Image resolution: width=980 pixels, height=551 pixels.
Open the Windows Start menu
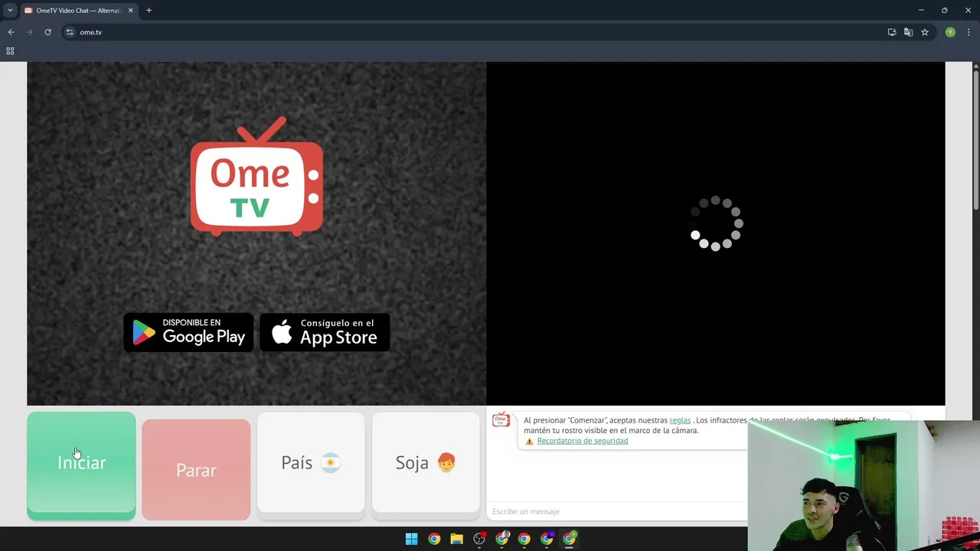click(x=411, y=539)
